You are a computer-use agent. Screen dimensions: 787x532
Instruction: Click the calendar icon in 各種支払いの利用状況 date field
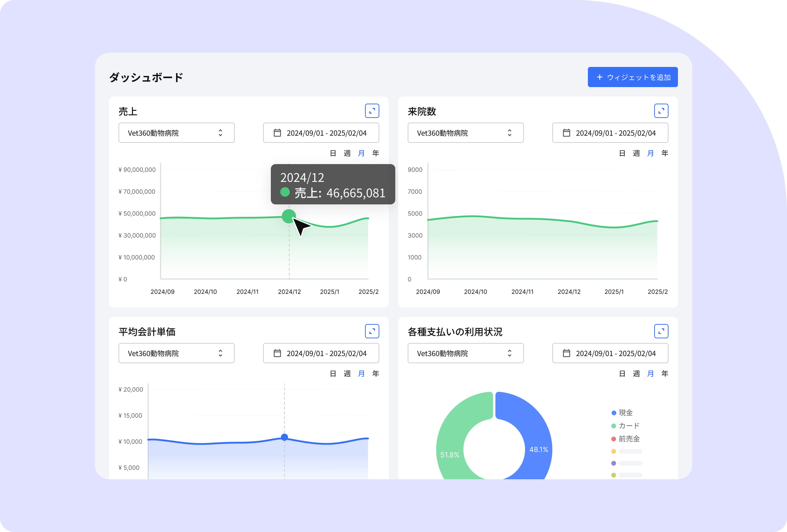566,353
